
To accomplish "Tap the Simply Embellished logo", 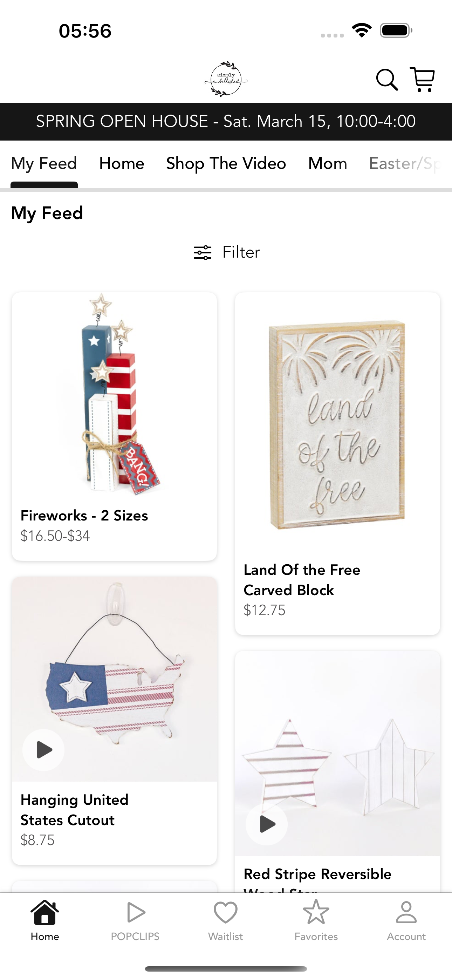I will pyautogui.click(x=226, y=79).
